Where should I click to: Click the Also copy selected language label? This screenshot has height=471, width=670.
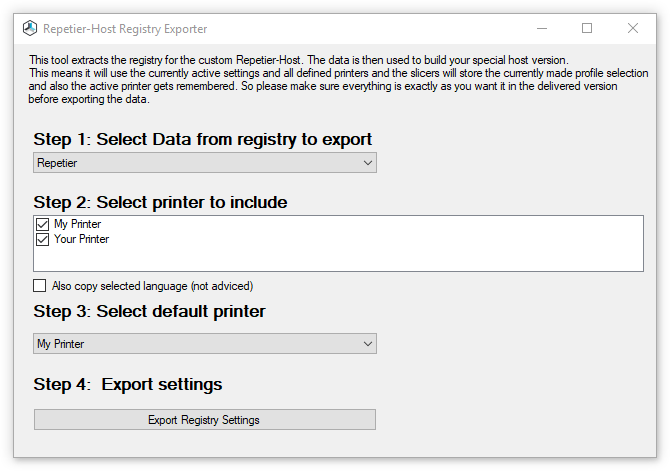153,286
